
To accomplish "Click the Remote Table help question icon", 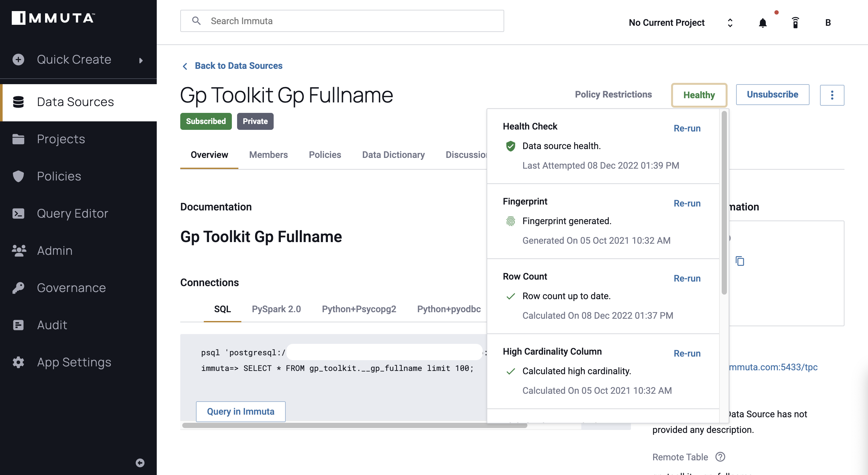I will [x=720, y=457].
